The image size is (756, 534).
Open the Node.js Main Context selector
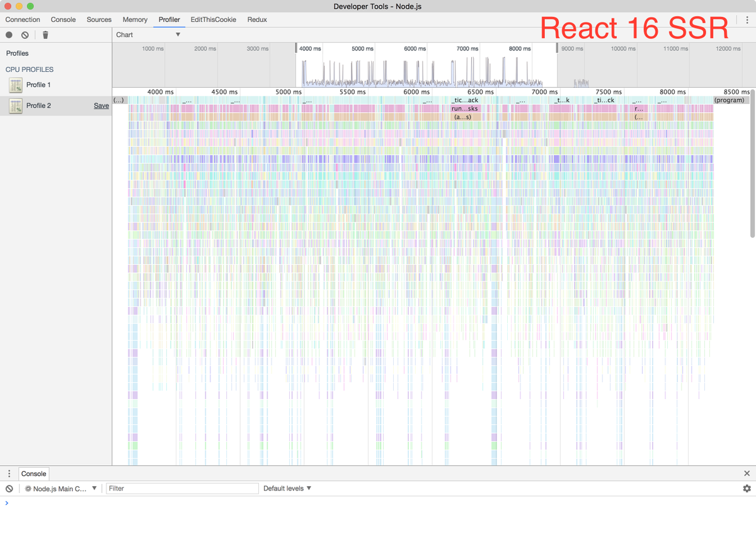(61, 489)
